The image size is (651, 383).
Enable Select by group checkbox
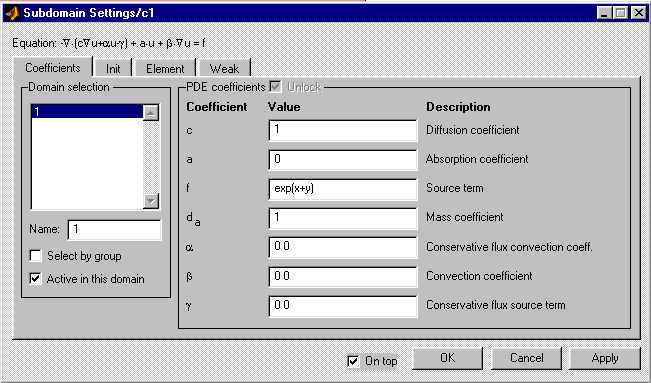36,255
